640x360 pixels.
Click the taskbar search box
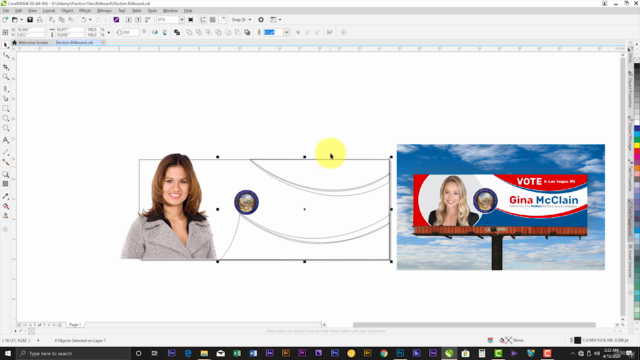pyautogui.click(x=73, y=353)
